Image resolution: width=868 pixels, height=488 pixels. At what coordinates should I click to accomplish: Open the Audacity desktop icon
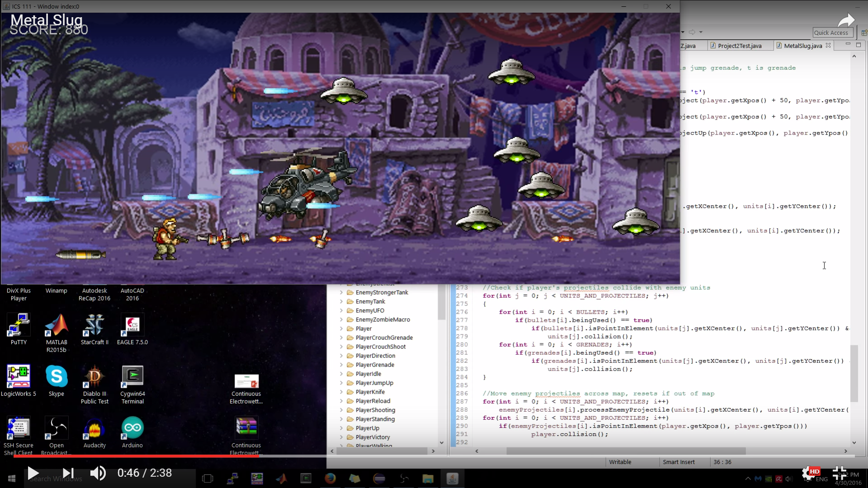pos(94,428)
